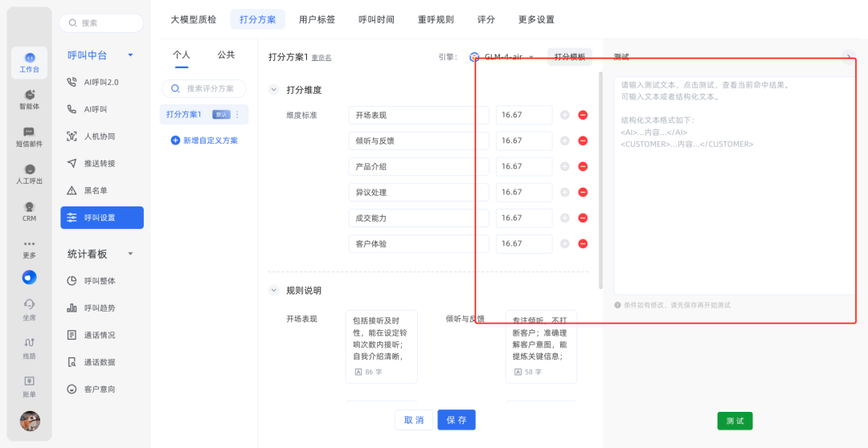The width and height of the screenshot is (868, 448).
Task: Open the GLM-4-air engine dropdown
Action: click(x=530, y=57)
